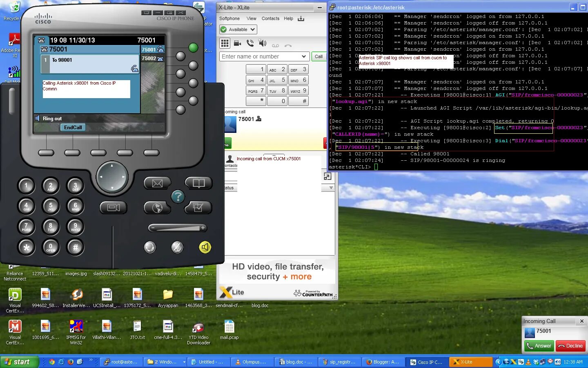Click the pop-out icon in X-Lite contacts panel

[x=327, y=176]
